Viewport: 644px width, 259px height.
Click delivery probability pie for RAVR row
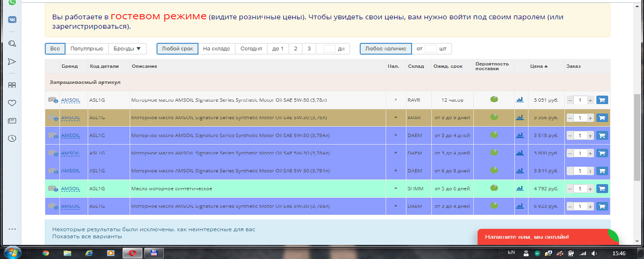(x=494, y=99)
